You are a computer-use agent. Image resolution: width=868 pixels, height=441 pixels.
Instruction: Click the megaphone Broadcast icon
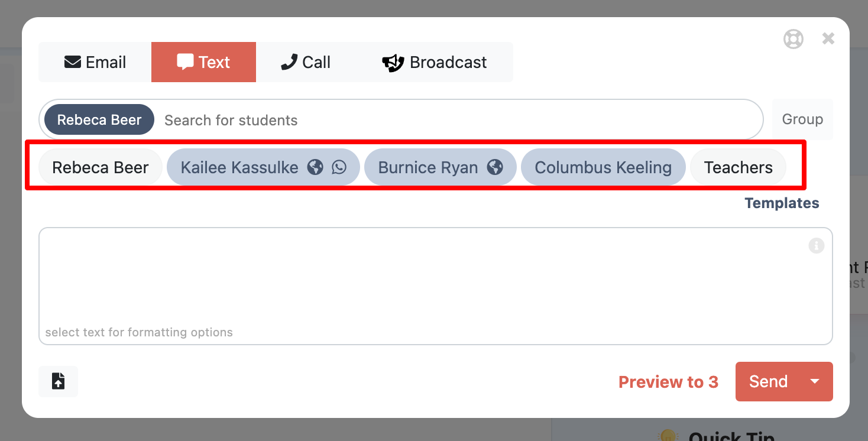coord(393,63)
